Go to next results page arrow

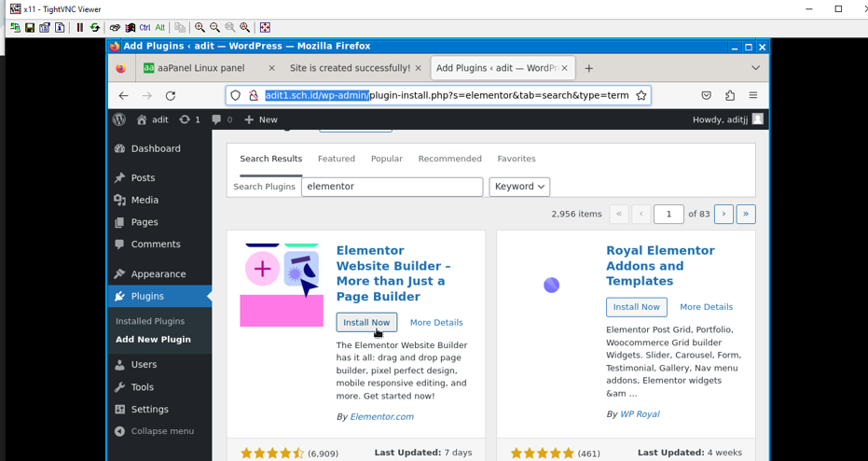(x=723, y=214)
